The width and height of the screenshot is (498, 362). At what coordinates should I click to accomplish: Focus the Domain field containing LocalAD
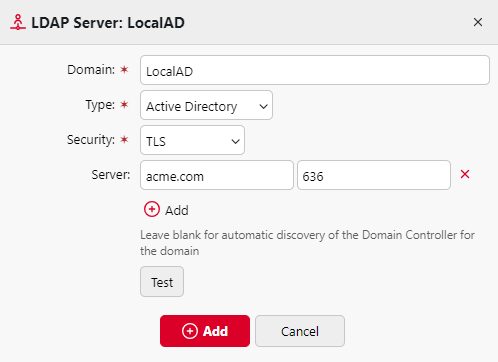tap(315, 70)
